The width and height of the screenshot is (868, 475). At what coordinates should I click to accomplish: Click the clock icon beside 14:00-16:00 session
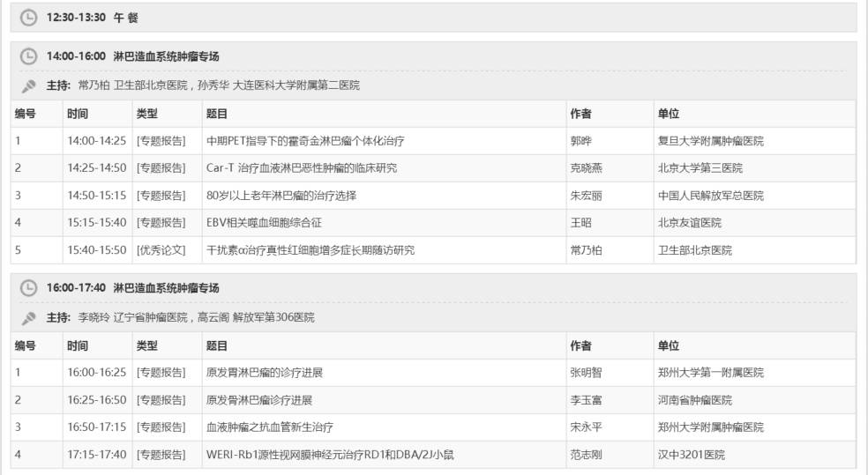(28, 56)
